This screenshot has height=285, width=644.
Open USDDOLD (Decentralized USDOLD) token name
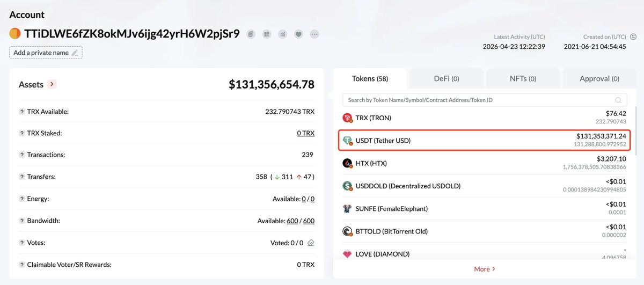[x=408, y=186]
